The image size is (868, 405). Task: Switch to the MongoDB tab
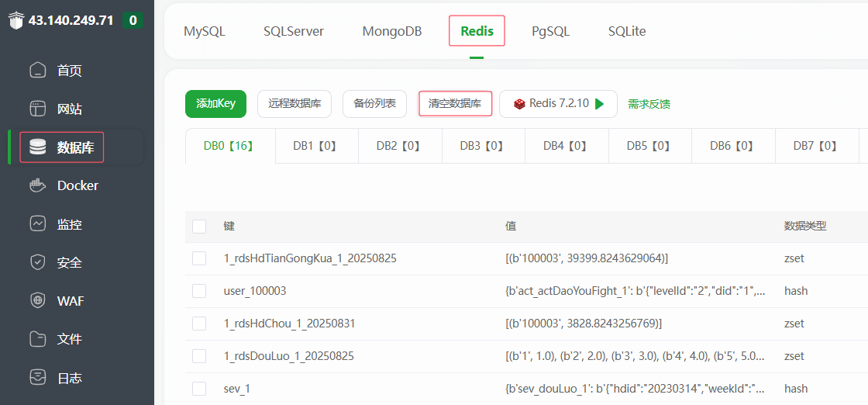pyautogui.click(x=392, y=32)
